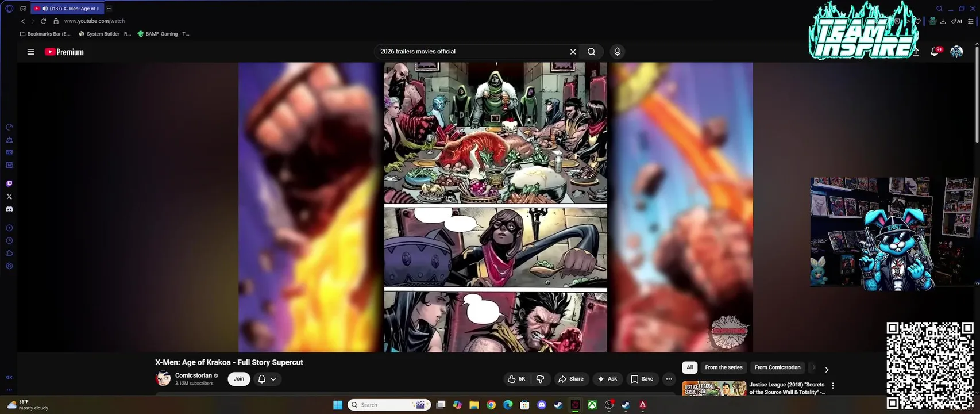Show next filter chips with right arrow
Screen dimensions: 980x414
pyautogui.click(x=827, y=370)
